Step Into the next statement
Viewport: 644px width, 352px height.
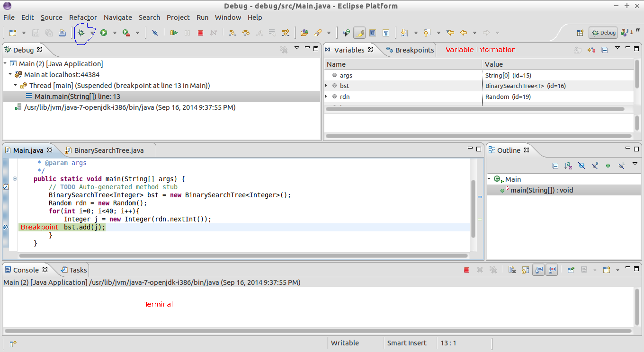233,32
